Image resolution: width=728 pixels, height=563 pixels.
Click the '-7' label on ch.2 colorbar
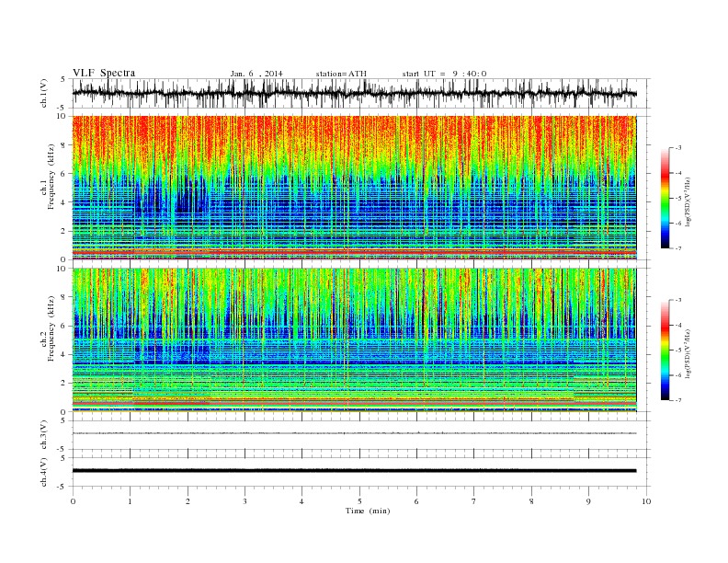tap(677, 400)
